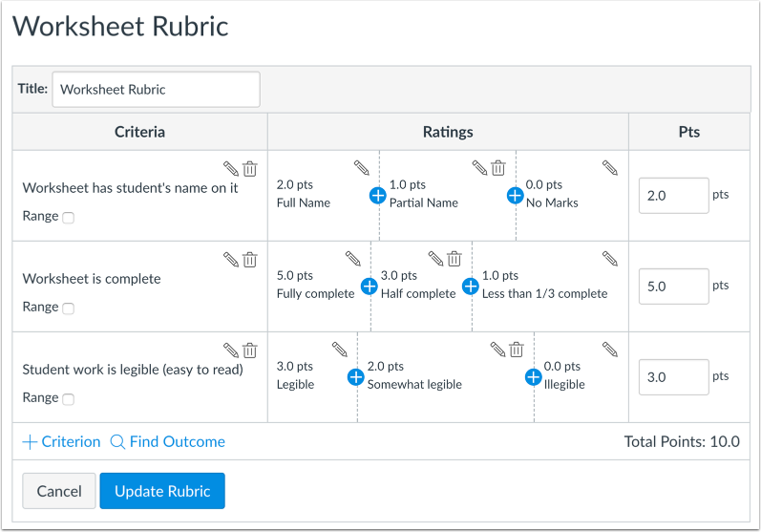Delete the 'Half complete' rating
761x532 pixels.
pos(454,259)
